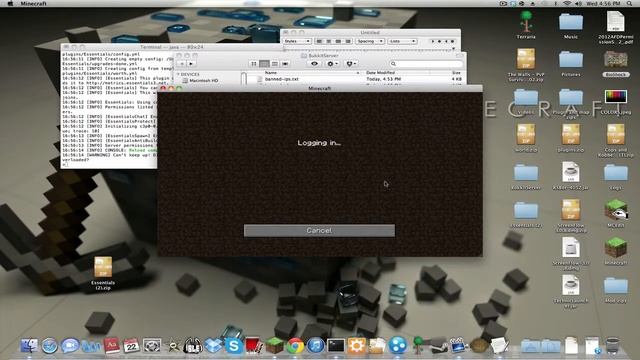This screenshot has height=360, width=640.
Task: Justify text in Untitled window
Action: point(338,41)
